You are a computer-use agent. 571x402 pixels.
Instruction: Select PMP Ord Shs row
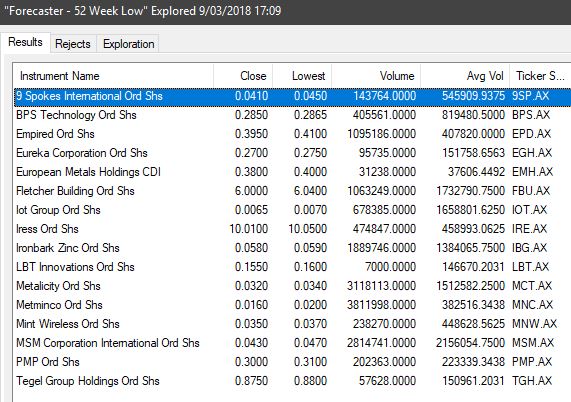click(292, 362)
